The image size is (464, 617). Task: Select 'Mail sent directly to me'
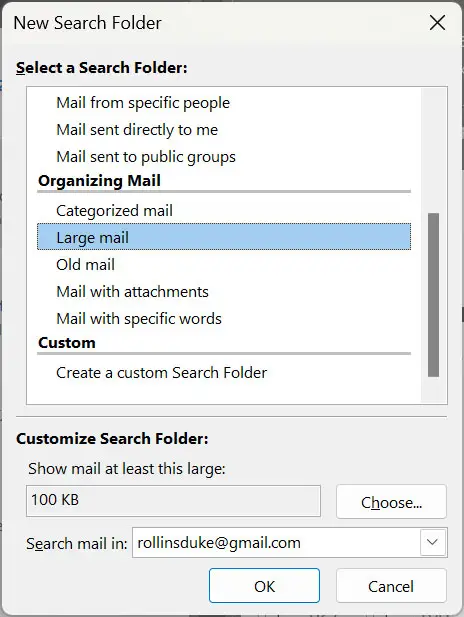coord(224,130)
